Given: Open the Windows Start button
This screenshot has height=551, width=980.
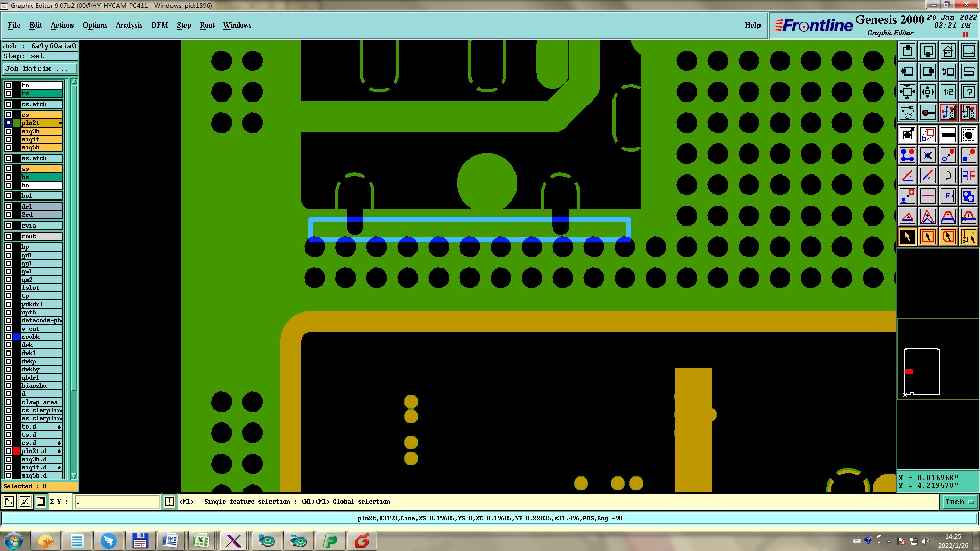Looking at the screenshot, I should click(13, 541).
